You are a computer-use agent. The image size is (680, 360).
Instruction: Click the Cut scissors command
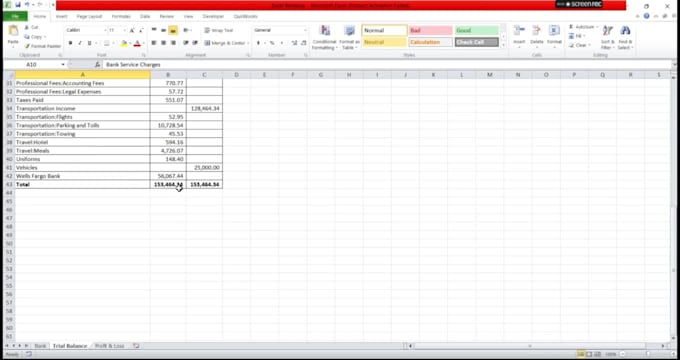pyautogui.click(x=32, y=27)
